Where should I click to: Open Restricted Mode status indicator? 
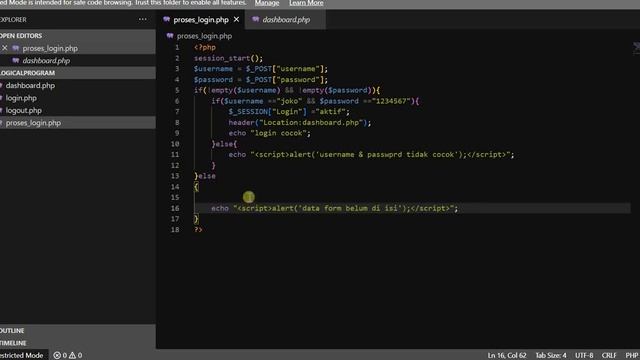tap(23, 355)
